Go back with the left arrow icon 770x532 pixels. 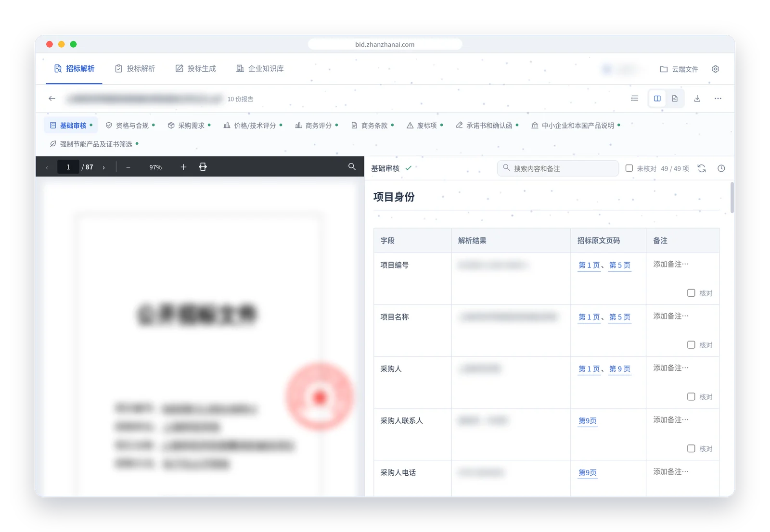coord(52,99)
